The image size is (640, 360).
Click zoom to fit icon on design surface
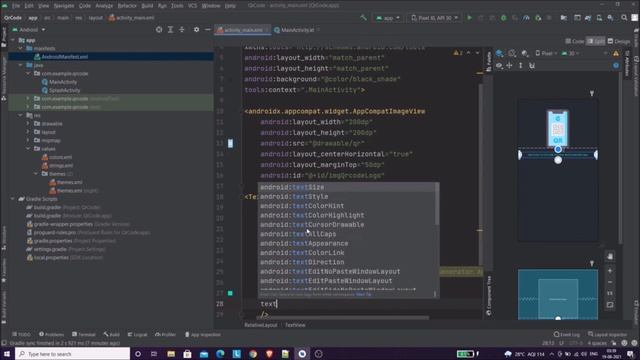click(x=610, y=305)
